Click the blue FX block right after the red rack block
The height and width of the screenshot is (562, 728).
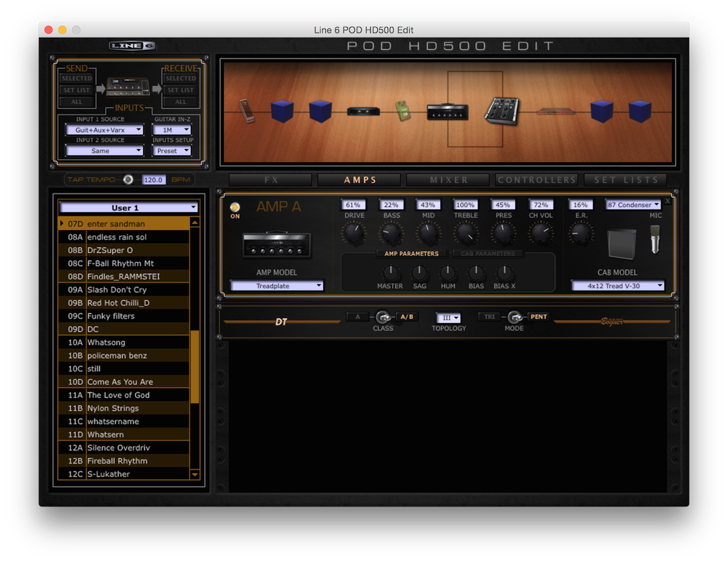pyautogui.click(x=602, y=112)
